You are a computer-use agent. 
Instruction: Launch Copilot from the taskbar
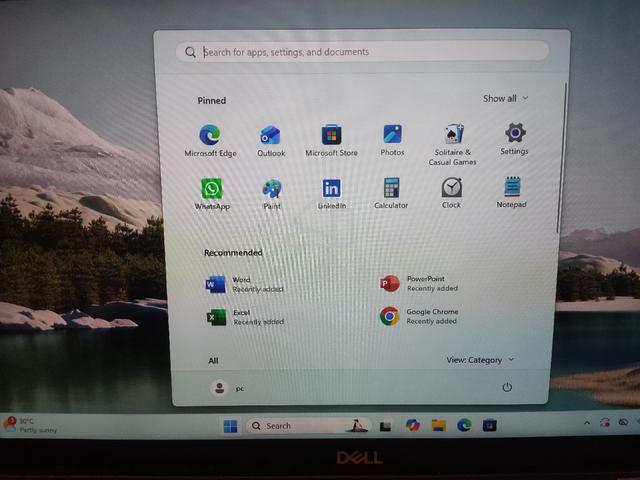coord(413,425)
